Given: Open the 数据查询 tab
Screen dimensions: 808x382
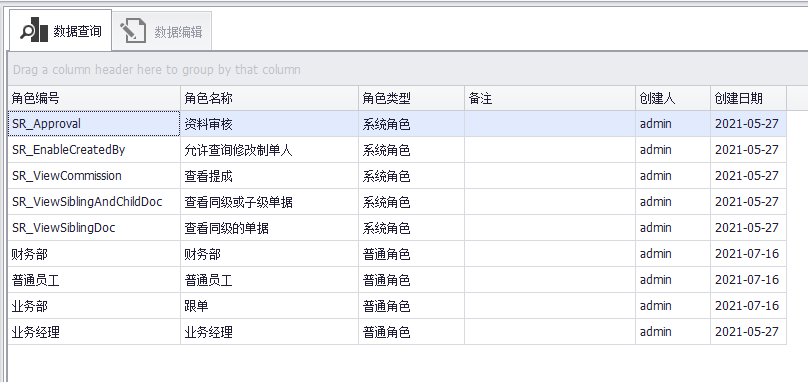Looking at the screenshot, I should click(60, 30).
